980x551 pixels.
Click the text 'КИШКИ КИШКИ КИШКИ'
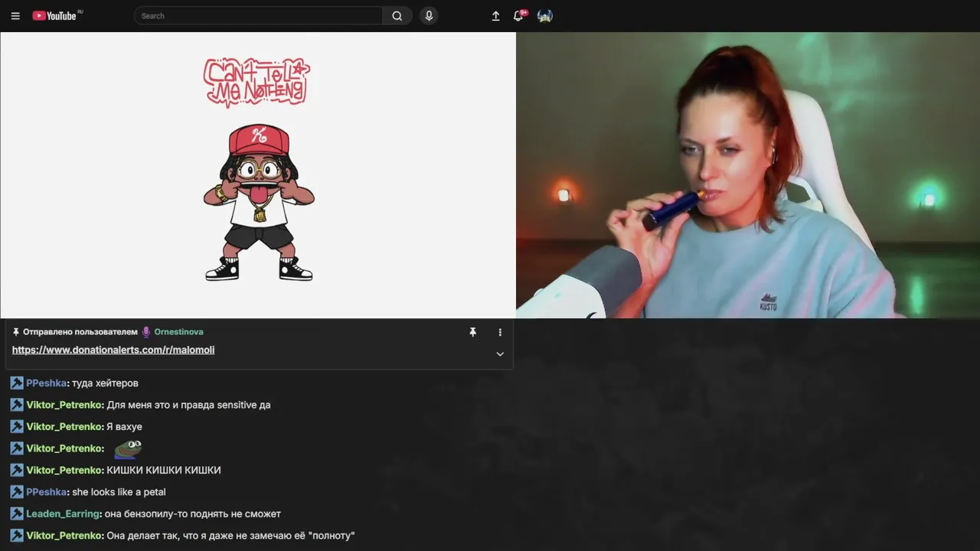[x=164, y=470]
